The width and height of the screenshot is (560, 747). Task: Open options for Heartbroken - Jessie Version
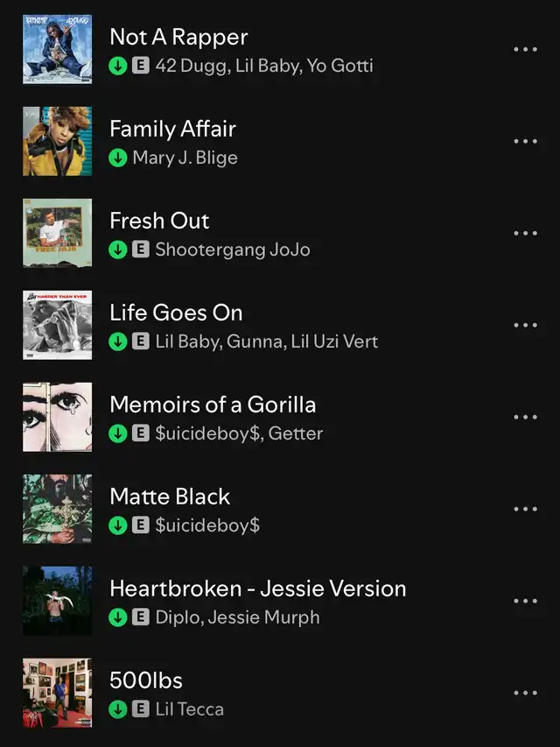pyautogui.click(x=525, y=602)
